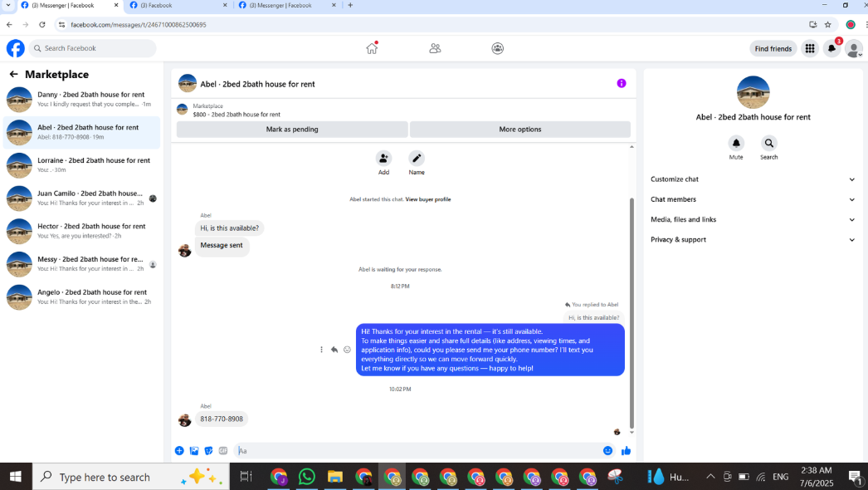Click the ENG language indicator
Image resolution: width=868 pixels, height=490 pixels.
pyautogui.click(x=781, y=477)
